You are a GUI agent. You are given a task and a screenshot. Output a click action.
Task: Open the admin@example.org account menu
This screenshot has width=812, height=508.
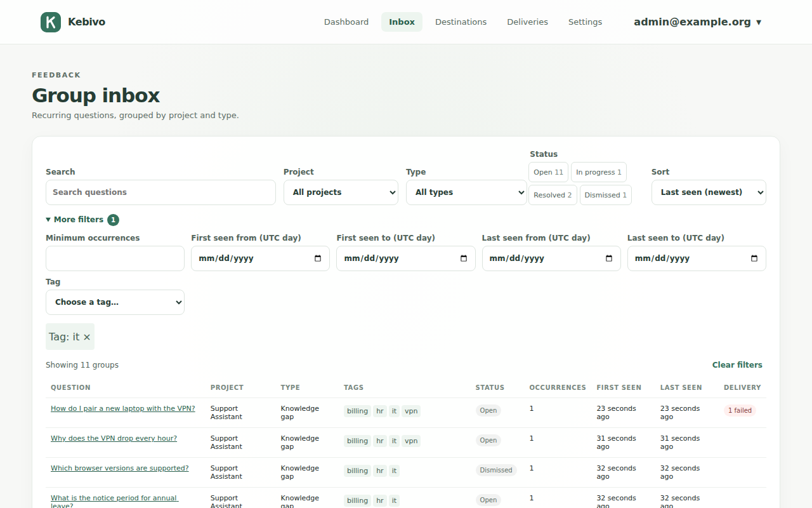point(698,22)
